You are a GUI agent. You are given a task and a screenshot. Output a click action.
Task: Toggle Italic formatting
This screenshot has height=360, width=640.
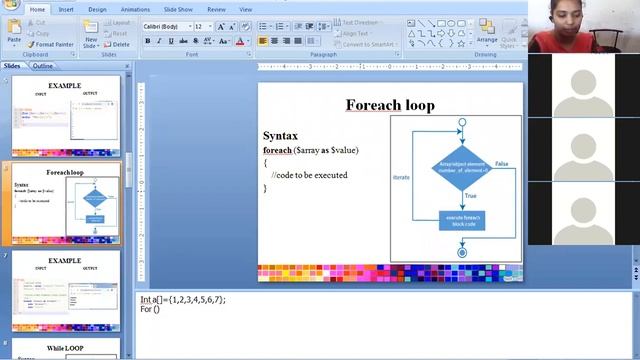159,41
